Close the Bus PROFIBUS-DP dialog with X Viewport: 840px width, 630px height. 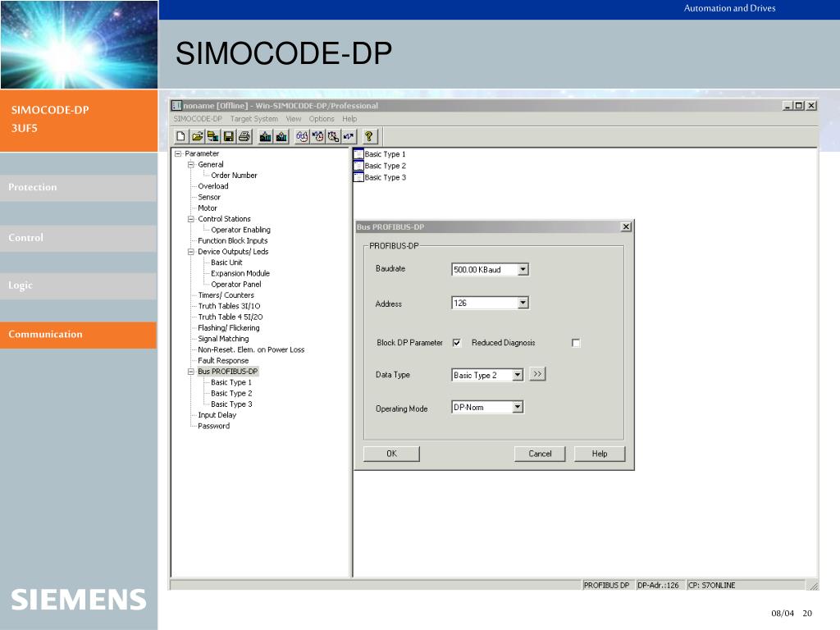[626, 226]
